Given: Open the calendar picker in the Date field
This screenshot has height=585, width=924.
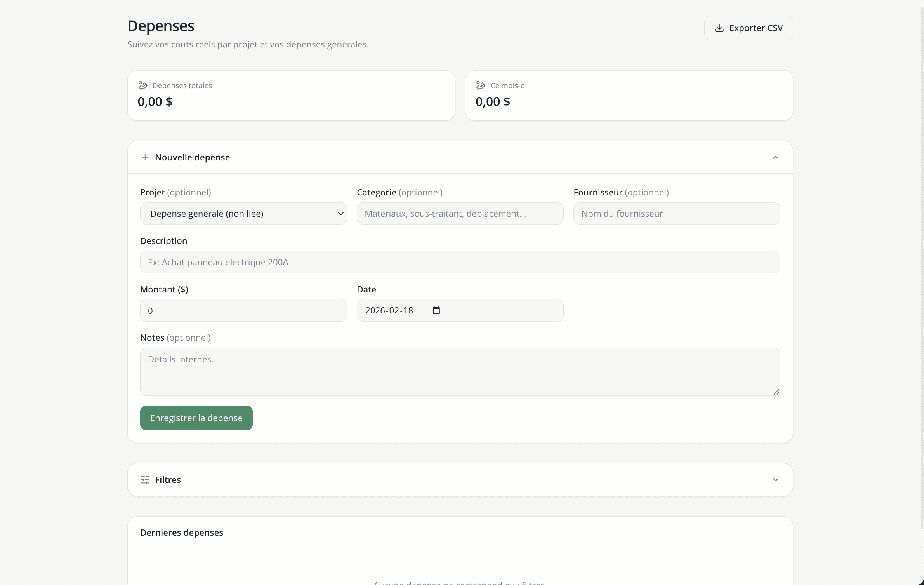Looking at the screenshot, I should [436, 310].
